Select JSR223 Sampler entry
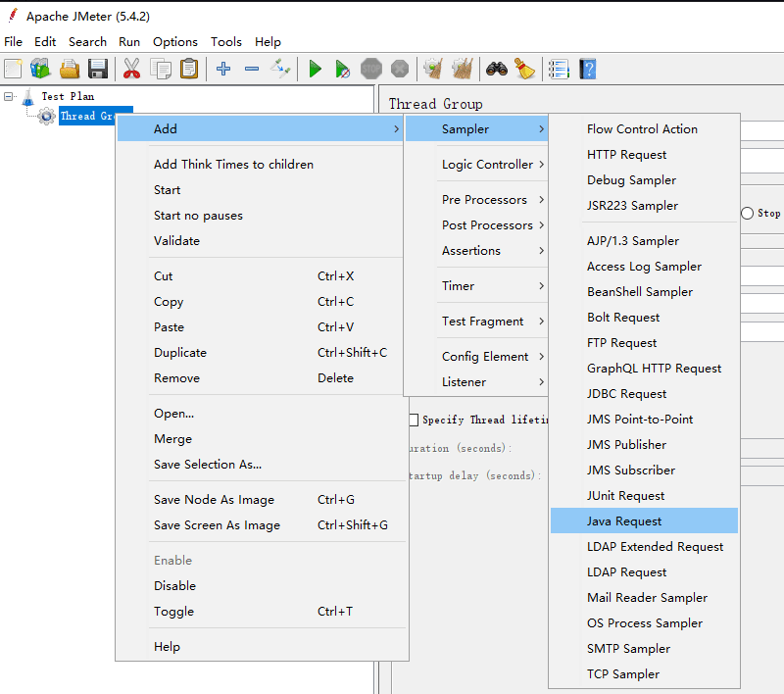Viewport: 784px width, 694px height. [644, 206]
